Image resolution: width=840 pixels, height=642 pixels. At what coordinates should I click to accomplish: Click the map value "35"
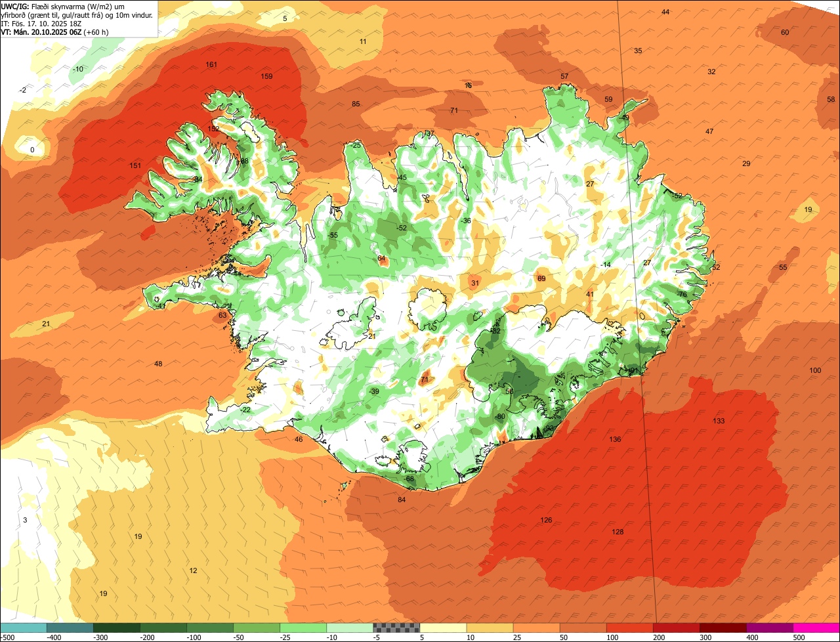638,51
